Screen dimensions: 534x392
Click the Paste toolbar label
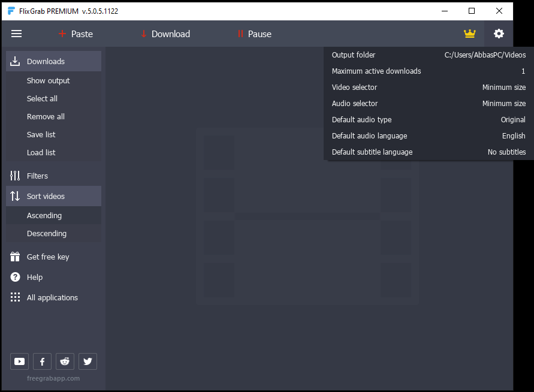coord(82,34)
